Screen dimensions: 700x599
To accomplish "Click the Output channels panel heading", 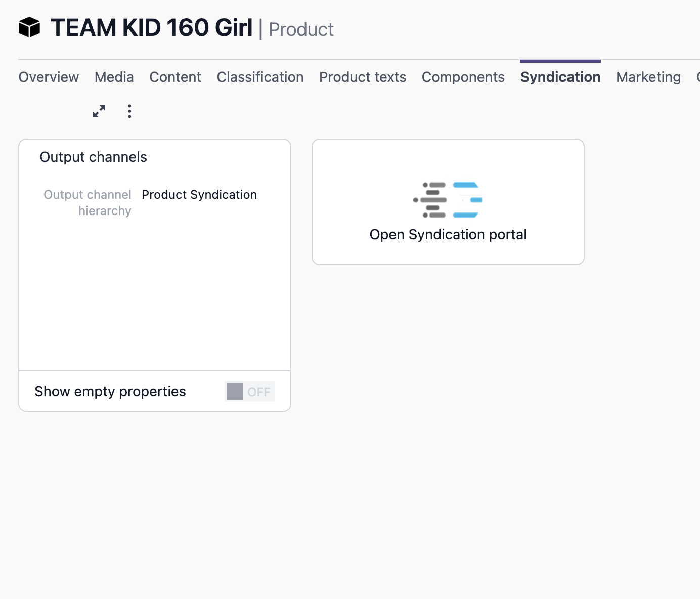I will pyautogui.click(x=93, y=157).
